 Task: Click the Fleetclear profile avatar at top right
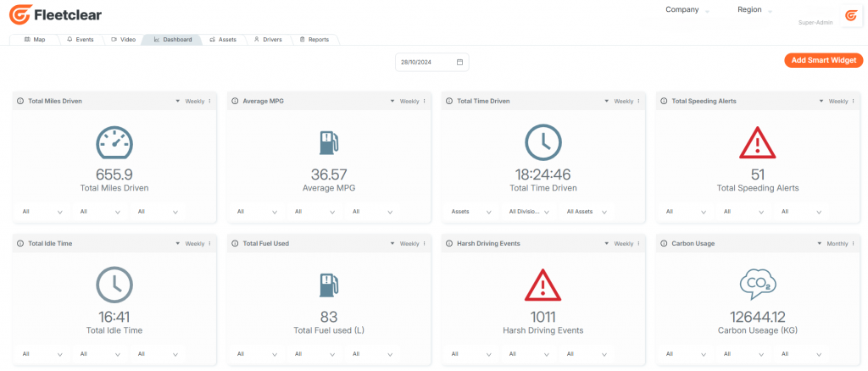[850, 16]
